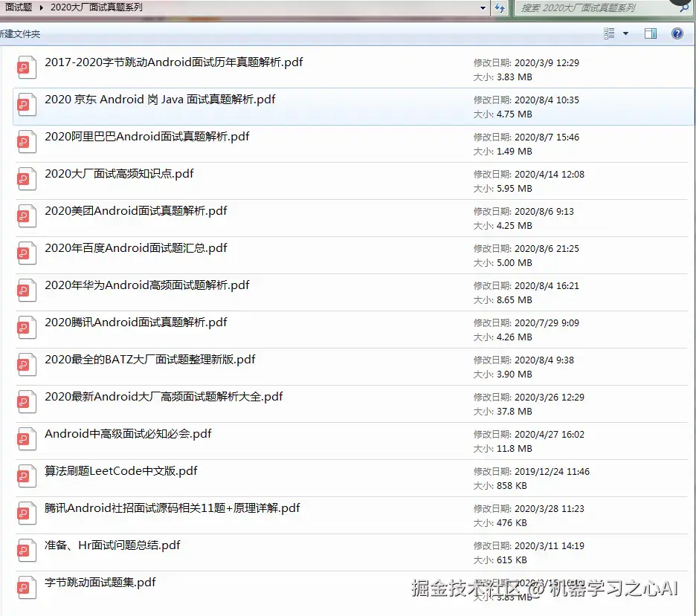
Task: Click PDF icon of 算法刷题LeetCode中文版.pdf
Action: (26, 477)
